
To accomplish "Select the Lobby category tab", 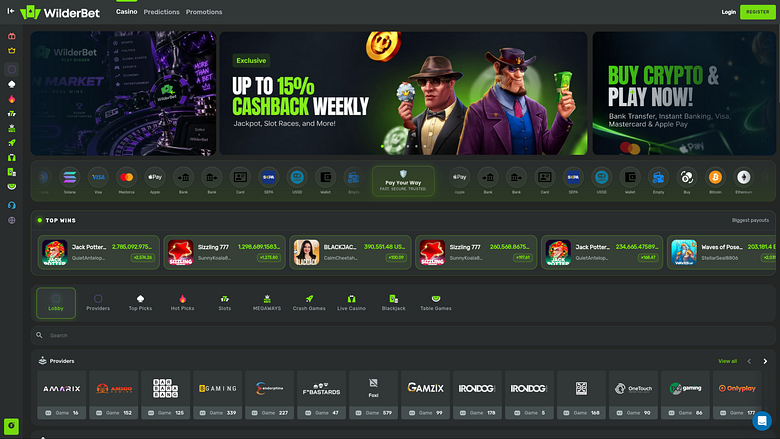I will pos(56,303).
